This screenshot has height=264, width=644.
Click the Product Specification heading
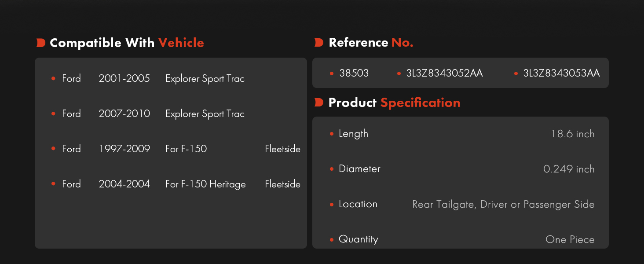(394, 103)
